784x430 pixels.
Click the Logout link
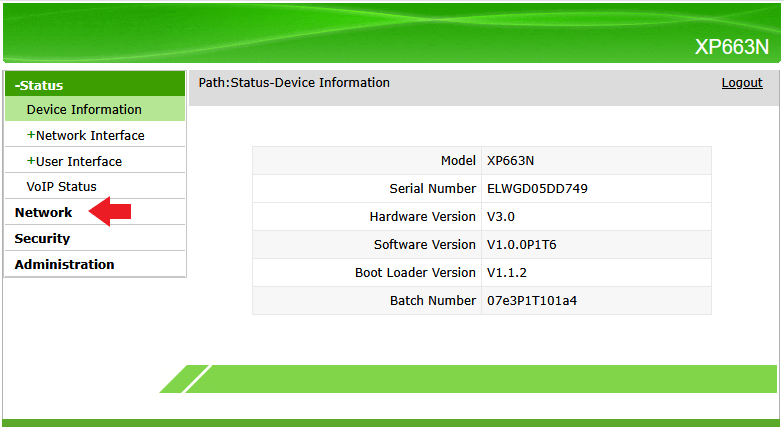[742, 83]
